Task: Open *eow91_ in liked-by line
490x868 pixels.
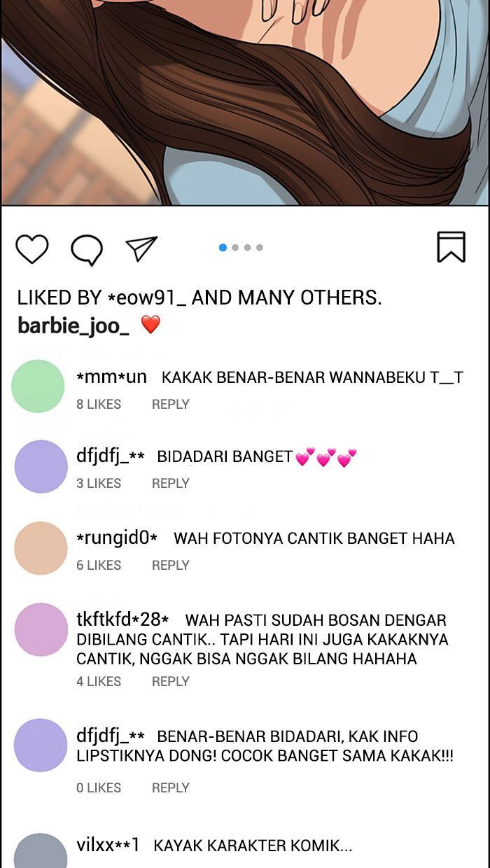Action: [x=147, y=297]
